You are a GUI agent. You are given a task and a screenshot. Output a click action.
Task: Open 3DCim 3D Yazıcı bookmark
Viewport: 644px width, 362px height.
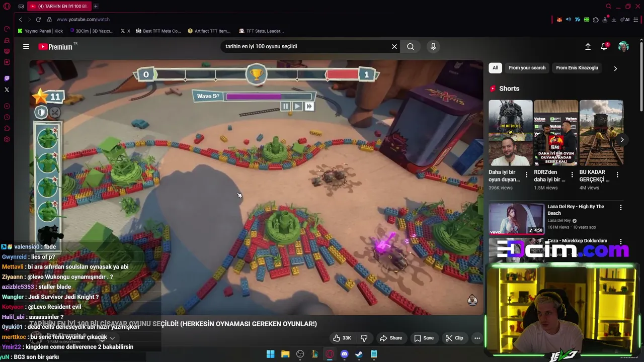coord(92,31)
